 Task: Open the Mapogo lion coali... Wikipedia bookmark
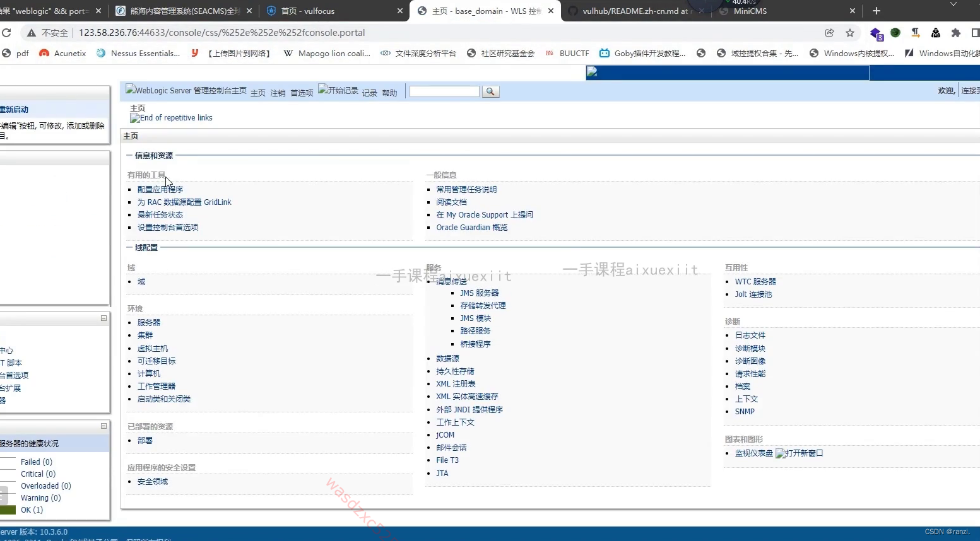point(327,54)
